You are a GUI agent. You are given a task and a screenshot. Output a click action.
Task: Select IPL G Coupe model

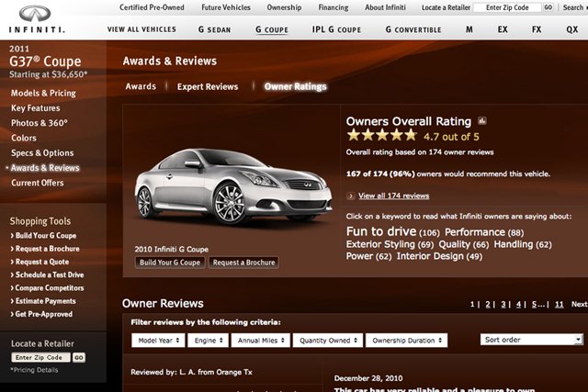click(x=336, y=29)
